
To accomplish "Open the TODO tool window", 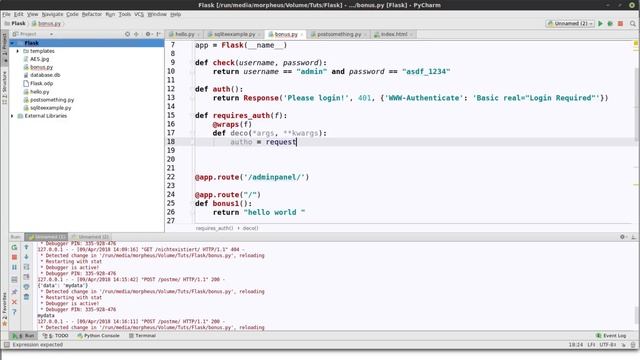I will (56, 336).
